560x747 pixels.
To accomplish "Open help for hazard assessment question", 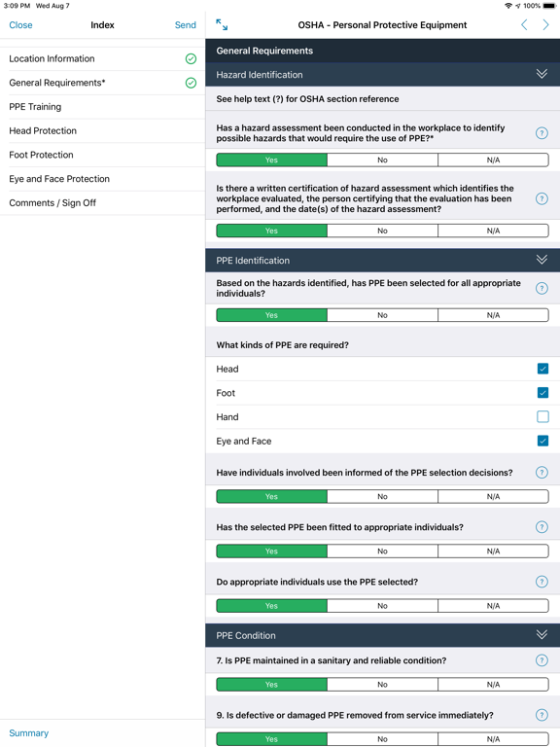I will click(x=542, y=133).
